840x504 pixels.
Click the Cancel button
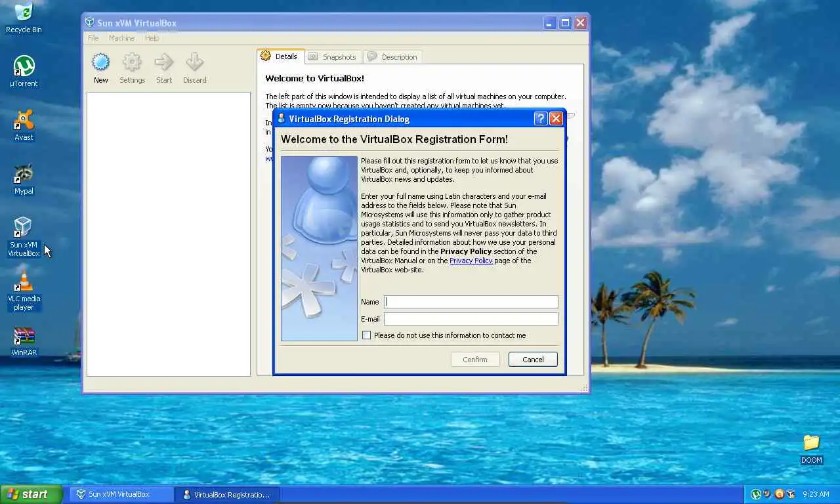533,360
